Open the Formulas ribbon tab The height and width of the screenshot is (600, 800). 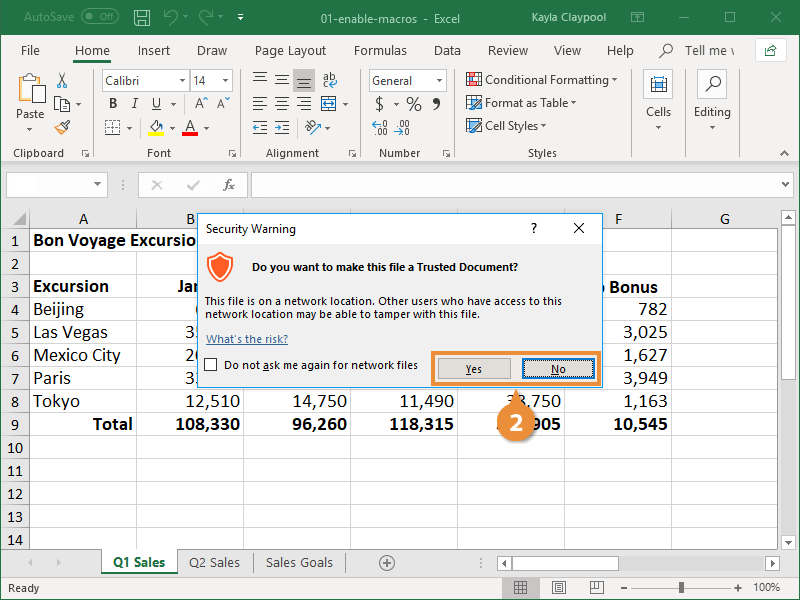[x=380, y=50]
